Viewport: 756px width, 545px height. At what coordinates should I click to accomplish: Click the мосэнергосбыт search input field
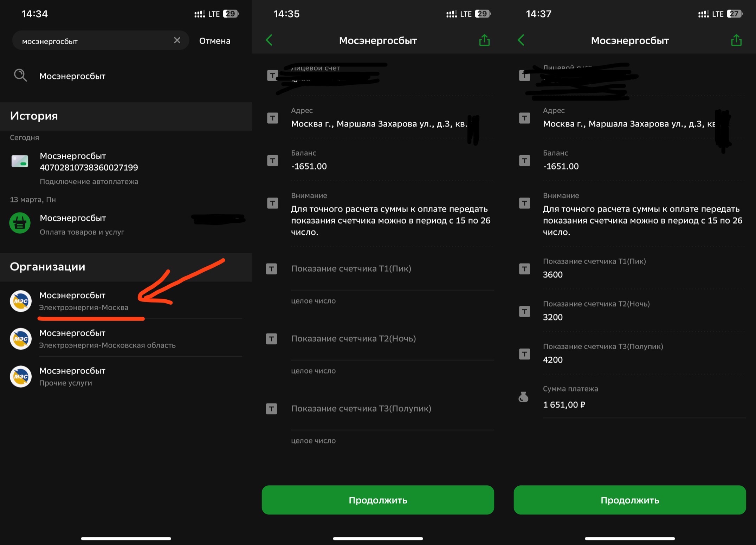click(101, 40)
